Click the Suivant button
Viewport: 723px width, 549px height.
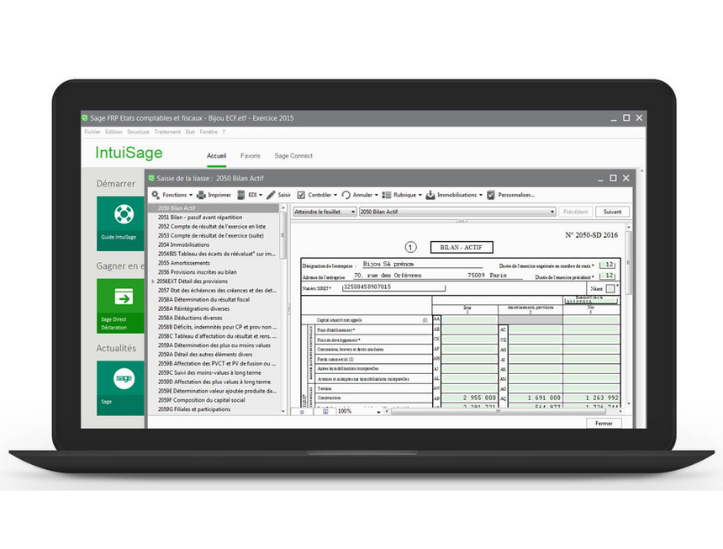612,212
